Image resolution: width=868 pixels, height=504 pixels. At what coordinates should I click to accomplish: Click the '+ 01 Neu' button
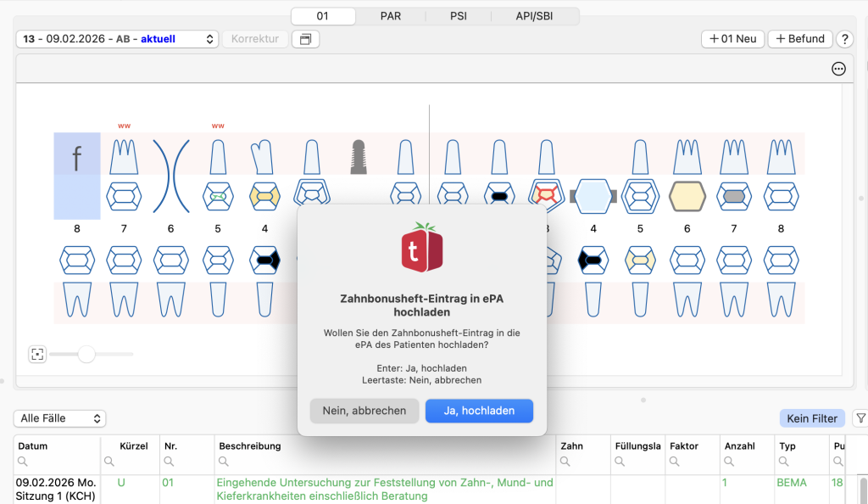(x=732, y=39)
